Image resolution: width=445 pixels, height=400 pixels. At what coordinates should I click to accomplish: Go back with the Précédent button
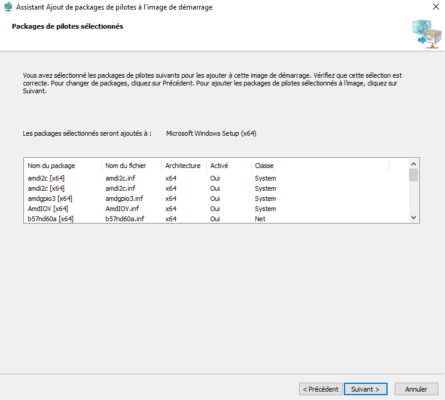(x=321, y=389)
